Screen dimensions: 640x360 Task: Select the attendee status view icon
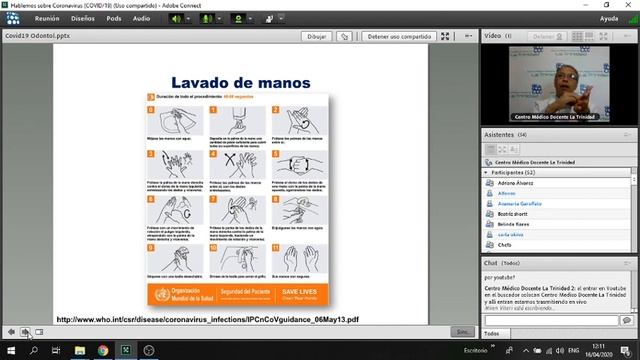513,149
